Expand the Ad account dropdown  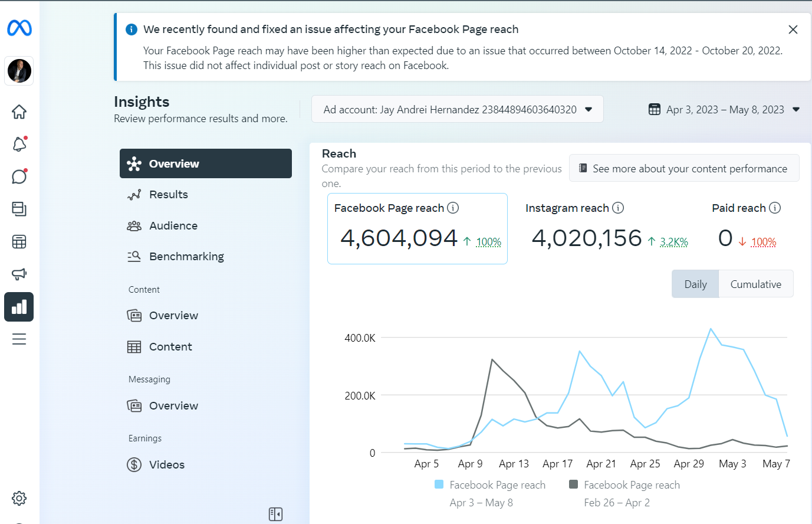(457, 109)
